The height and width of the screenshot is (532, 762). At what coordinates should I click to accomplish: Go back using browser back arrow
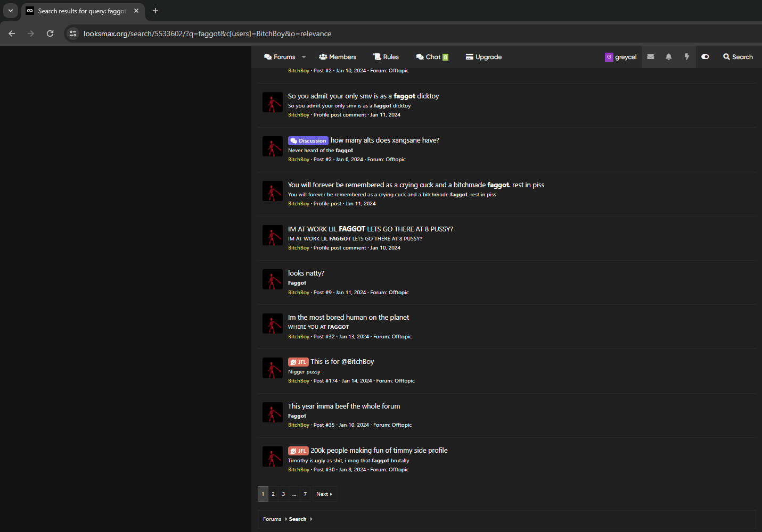pyautogui.click(x=12, y=34)
